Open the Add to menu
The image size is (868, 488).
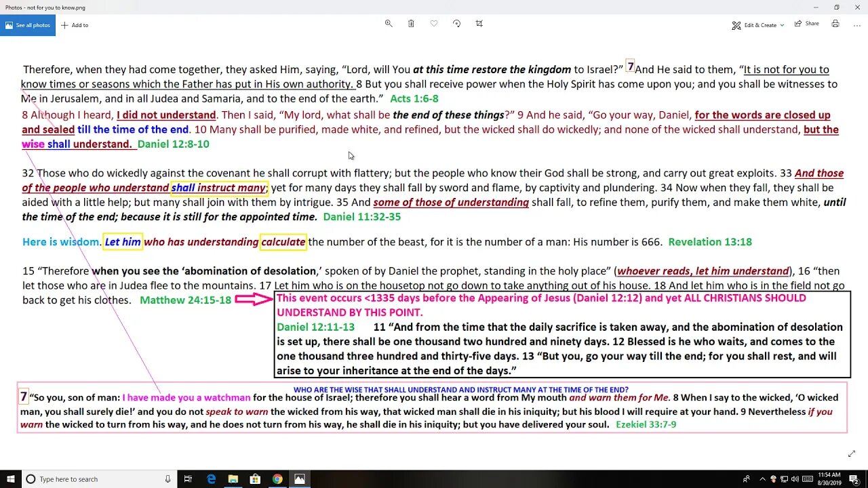click(75, 25)
